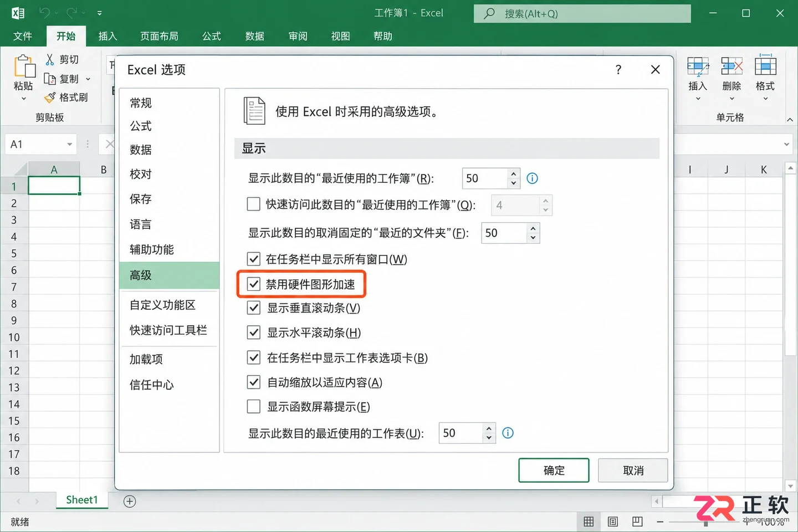The width and height of the screenshot is (798, 532).
Task: Switch to the 公式 ribbon tab
Action: coord(211,36)
